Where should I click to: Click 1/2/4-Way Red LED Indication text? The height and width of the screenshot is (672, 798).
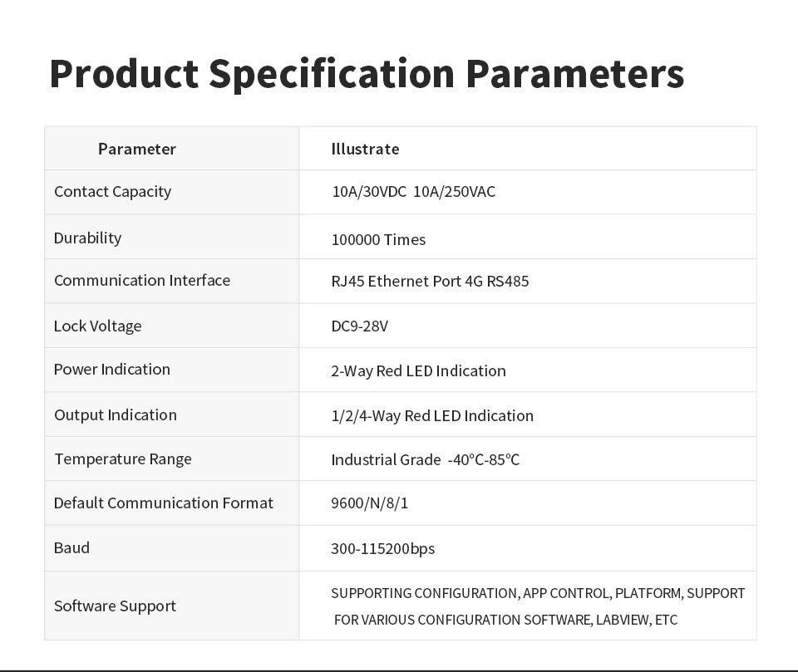coord(432,416)
